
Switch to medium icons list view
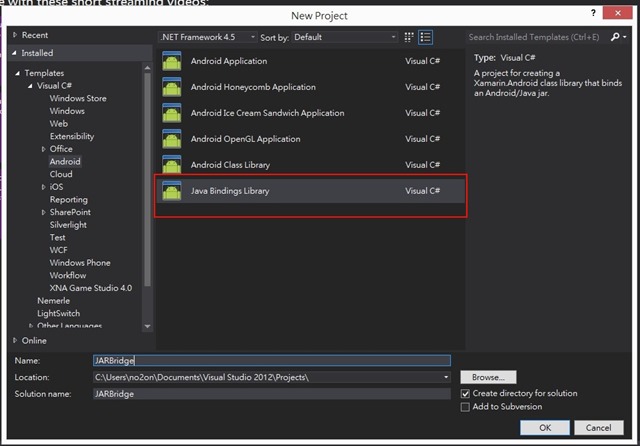point(425,37)
